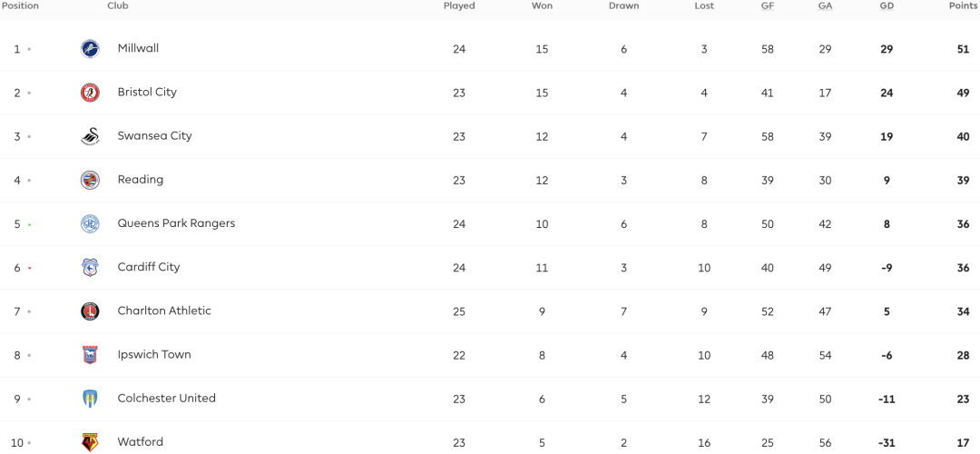This screenshot has height=454, width=980.
Task: Click the Ipswich Town crest
Action: 90,355
